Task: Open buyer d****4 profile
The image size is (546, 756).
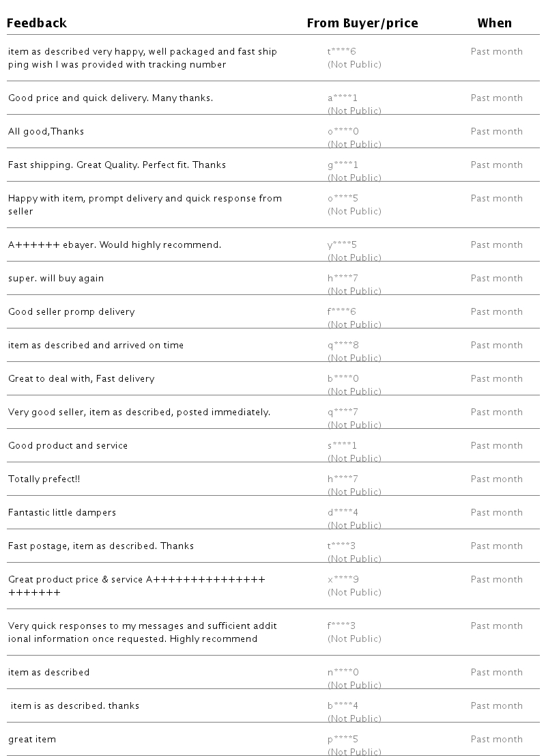Action: coord(343,512)
